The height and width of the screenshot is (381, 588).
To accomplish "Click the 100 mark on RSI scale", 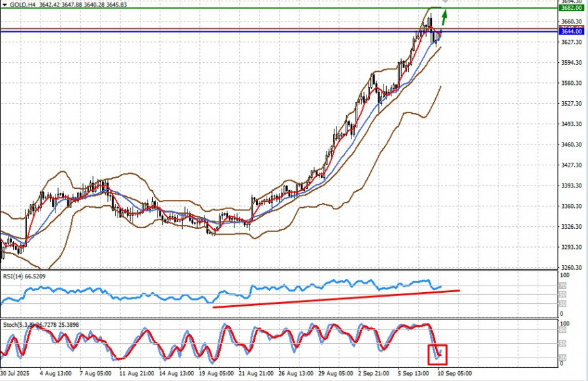I will [564, 275].
